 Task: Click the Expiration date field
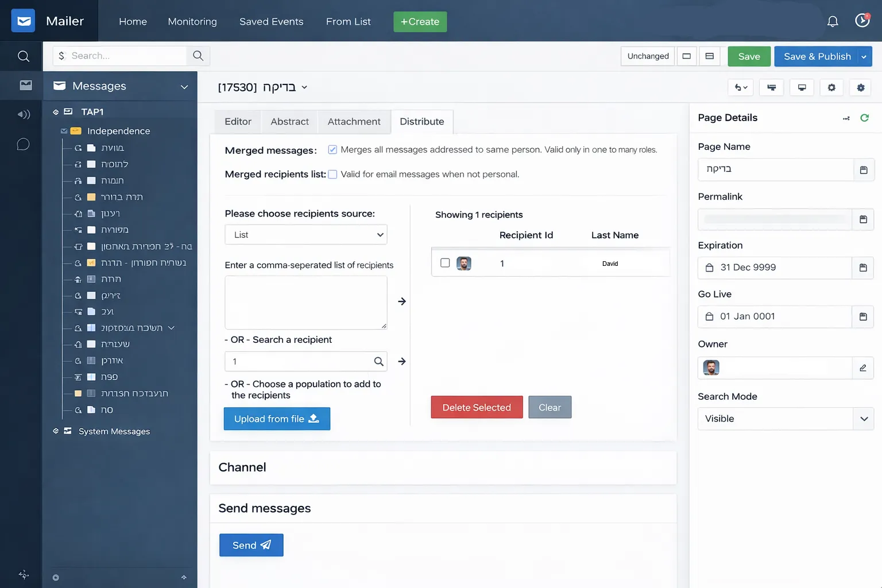(x=775, y=268)
